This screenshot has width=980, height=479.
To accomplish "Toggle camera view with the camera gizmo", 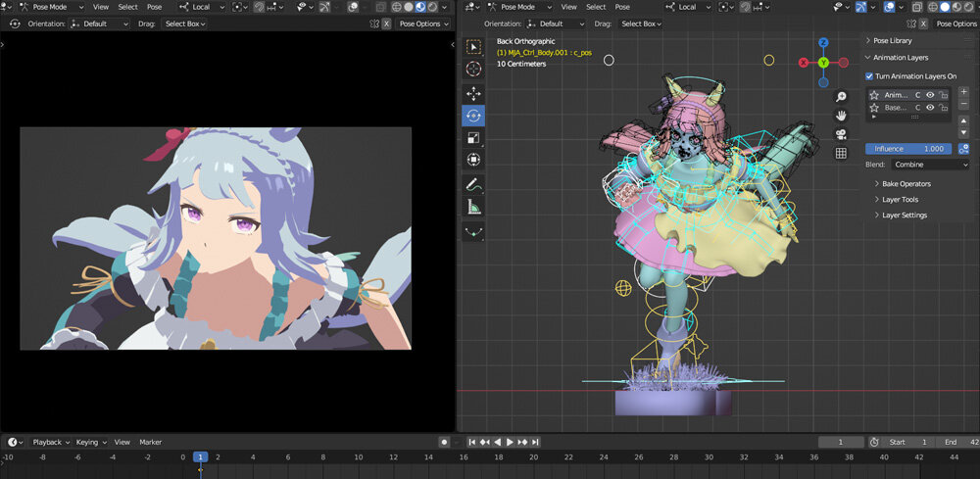I will 841,134.
